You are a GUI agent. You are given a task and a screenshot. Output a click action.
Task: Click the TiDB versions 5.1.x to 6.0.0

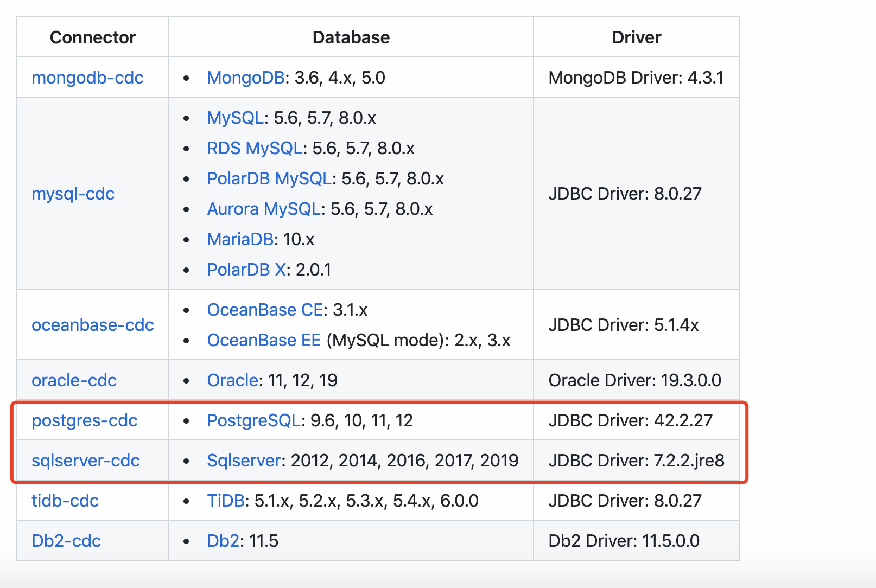pyautogui.click(x=366, y=501)
